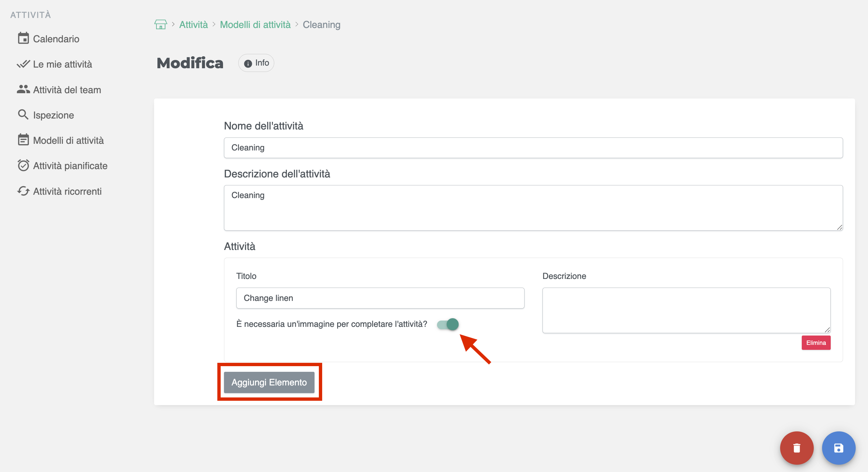Click the people icon for Attività del team
868x472 pixels.
coord(23,89)
